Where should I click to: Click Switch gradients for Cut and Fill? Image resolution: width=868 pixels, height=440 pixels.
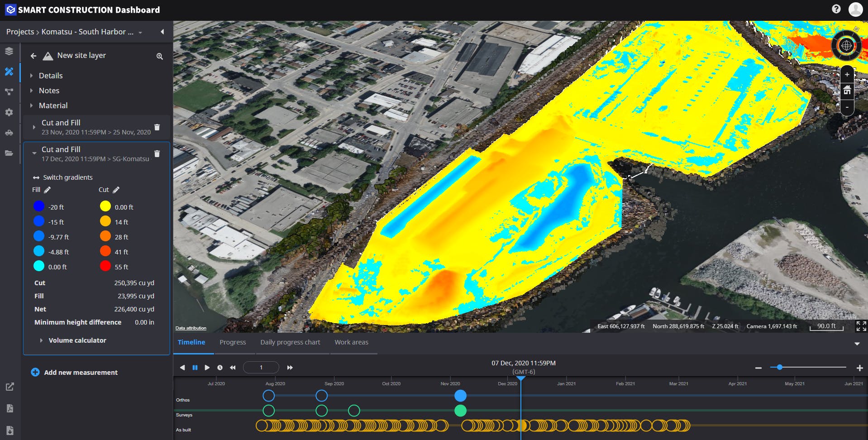[67, 177]
